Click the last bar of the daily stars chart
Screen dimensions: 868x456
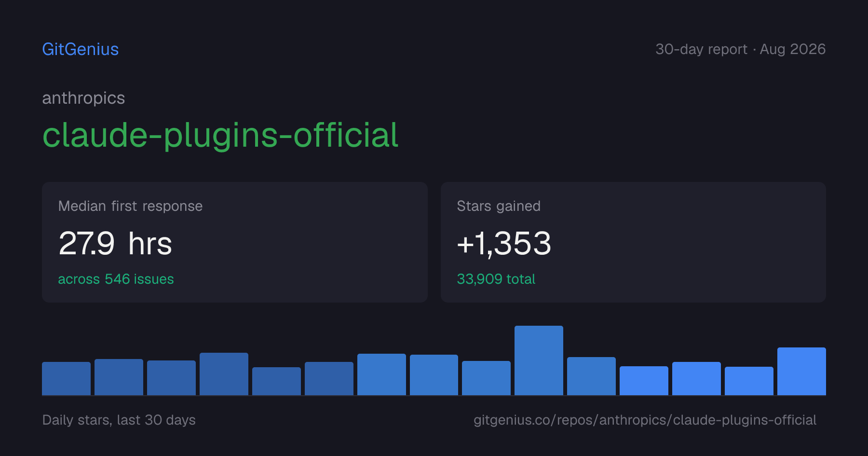click(x=801, y=371)
